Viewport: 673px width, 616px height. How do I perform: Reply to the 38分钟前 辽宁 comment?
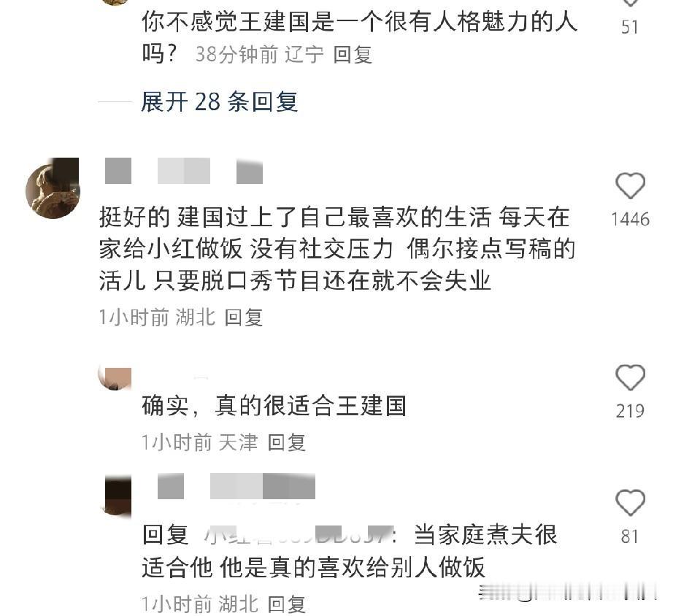point(353,55)
